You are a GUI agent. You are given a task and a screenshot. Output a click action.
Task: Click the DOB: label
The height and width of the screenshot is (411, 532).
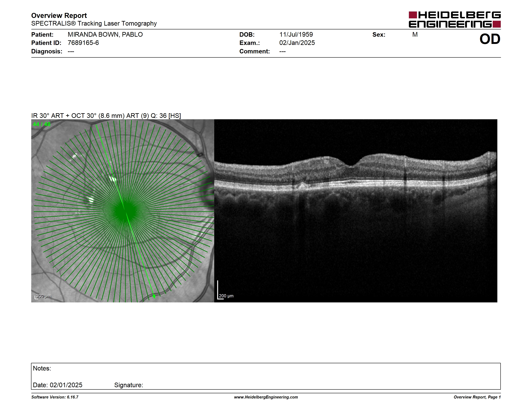click(247, 35)
